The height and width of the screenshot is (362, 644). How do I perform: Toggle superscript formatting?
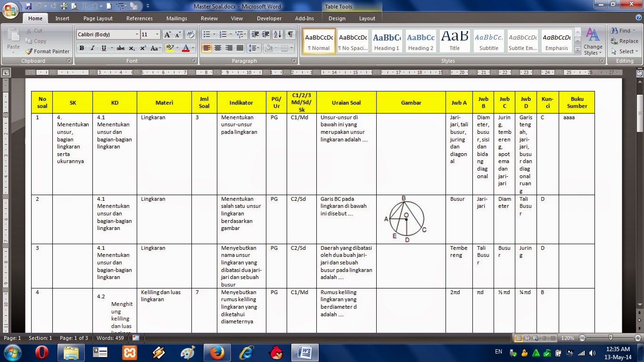coord(143,48)
